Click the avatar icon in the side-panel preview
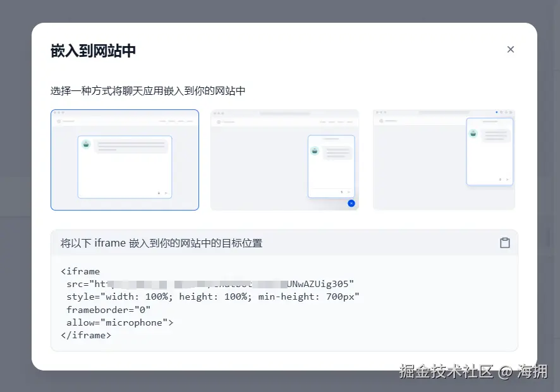 click(x=473, y=133)
